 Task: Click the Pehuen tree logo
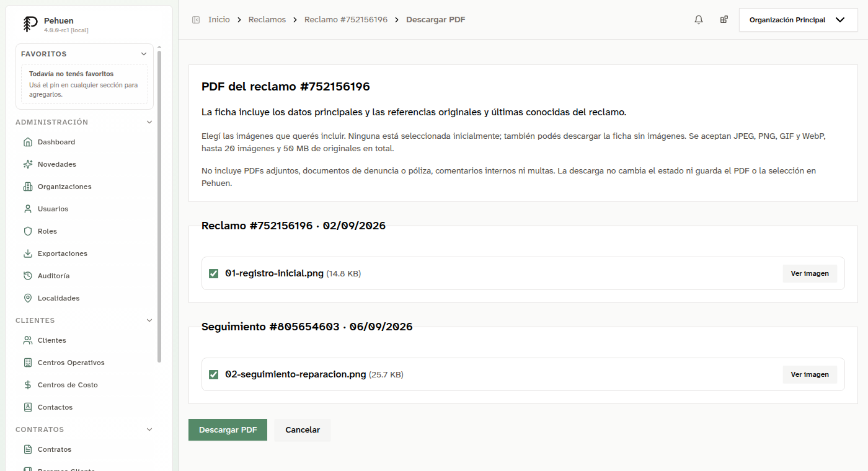[30, 24]
